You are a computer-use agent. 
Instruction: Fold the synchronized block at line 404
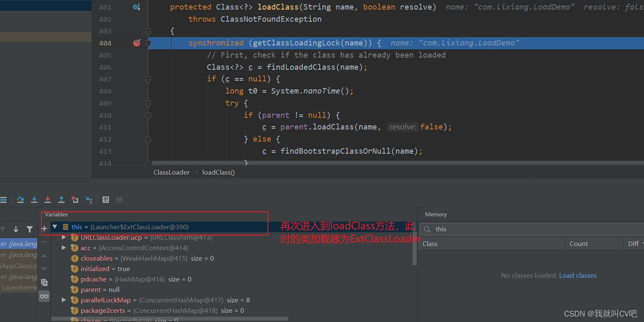pyautogui.click(x=148, y=43)
